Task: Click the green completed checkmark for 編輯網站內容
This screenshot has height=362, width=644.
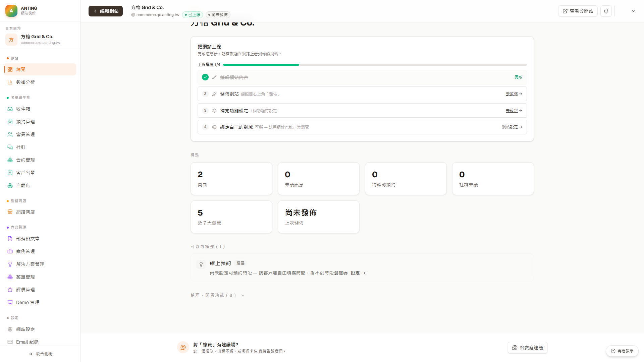Action: click(205, 77)
